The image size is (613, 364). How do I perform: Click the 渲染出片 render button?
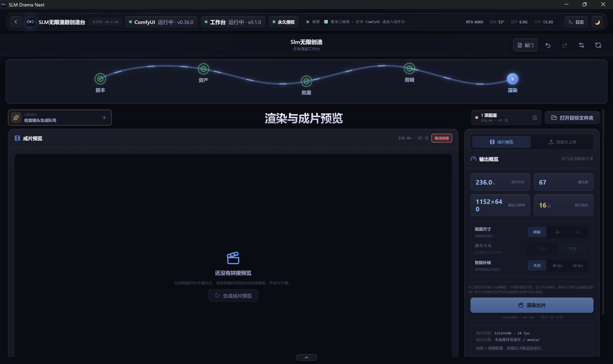pyautogui.click(x=532, y=305)
